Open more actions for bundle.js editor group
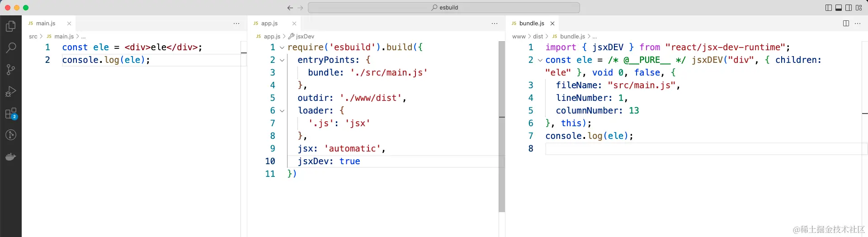This screenshot has width=868, height=237. (x=858, y=24)
